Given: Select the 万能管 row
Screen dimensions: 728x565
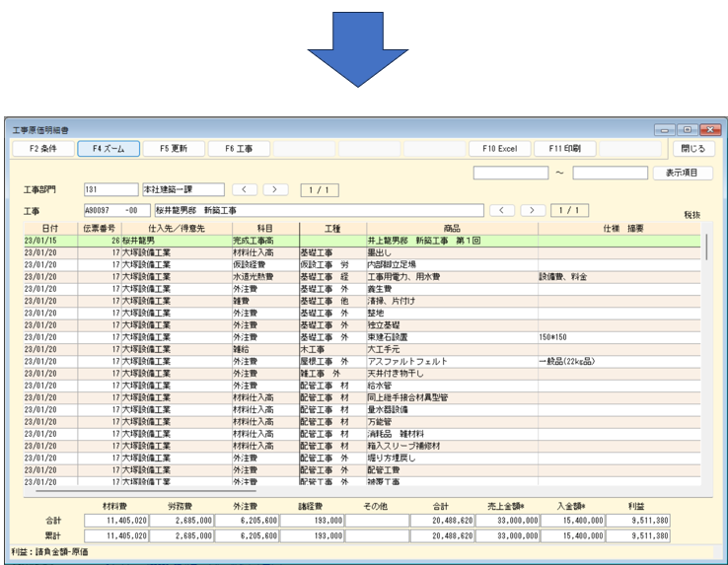Looking at the screenshot, I should point(362,422).
